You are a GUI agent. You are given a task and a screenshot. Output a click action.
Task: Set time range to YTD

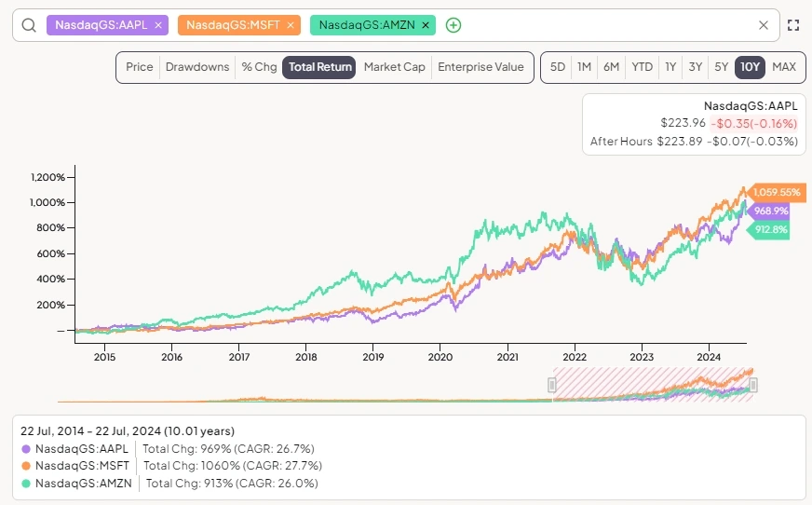pyautogui.click(x=642, y=67)
